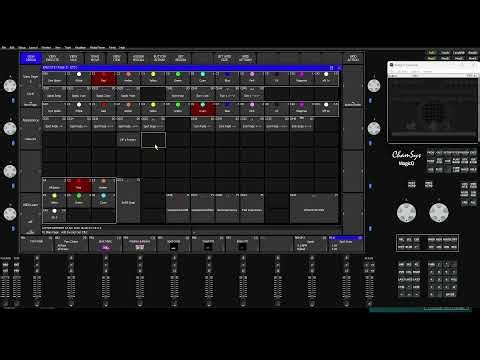Image resolution: width=480 pixels, height=360 pixels.
Task: Click the large right wheel beneath the ChamSys logo
Action: point(439,212)
